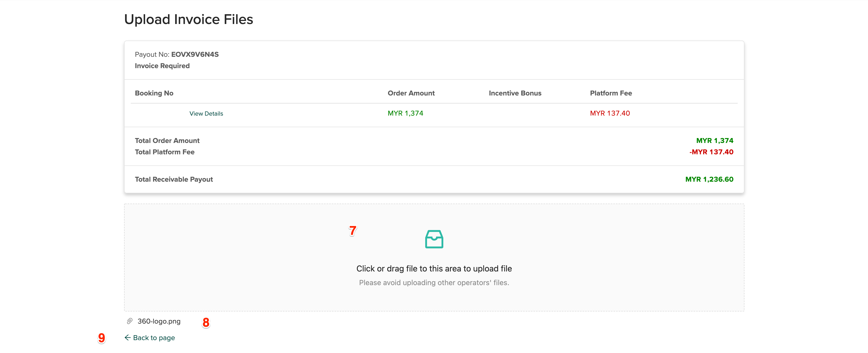Go back via Back to page link

(x=154, y=338)
